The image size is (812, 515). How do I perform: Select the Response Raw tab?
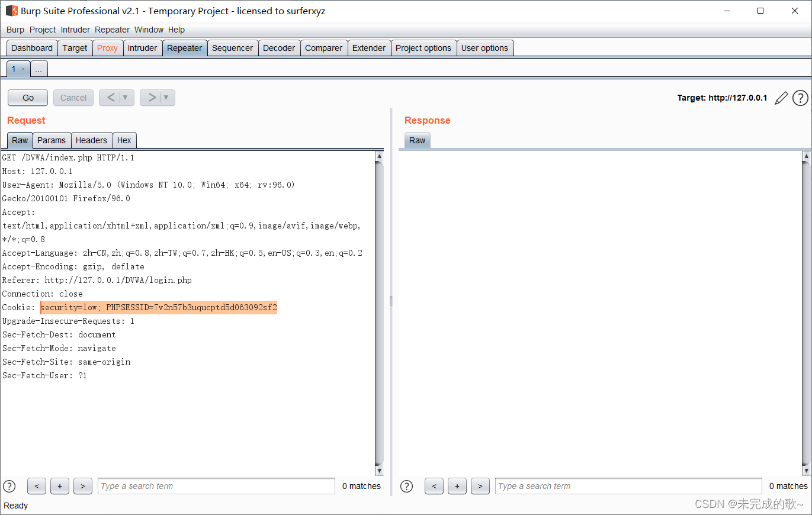(417, 140)
